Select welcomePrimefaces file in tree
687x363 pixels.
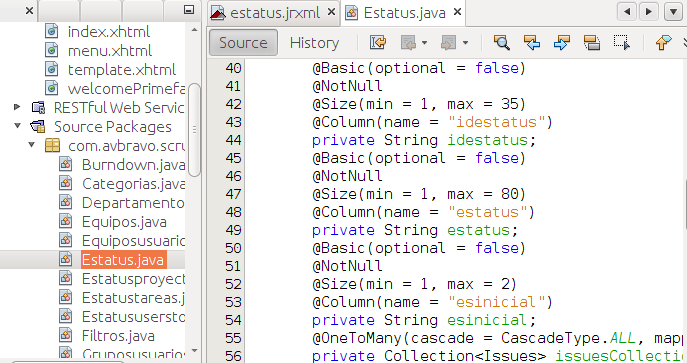(x=126, y=89)
